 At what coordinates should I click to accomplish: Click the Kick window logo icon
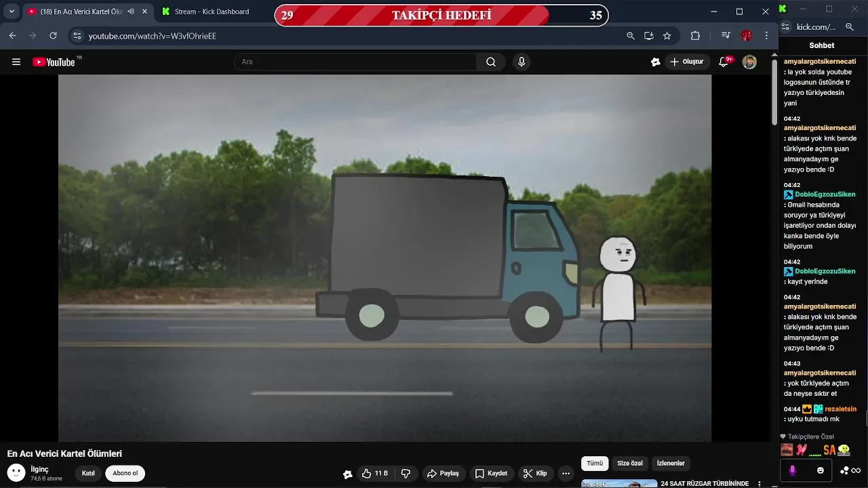(783, 9)
